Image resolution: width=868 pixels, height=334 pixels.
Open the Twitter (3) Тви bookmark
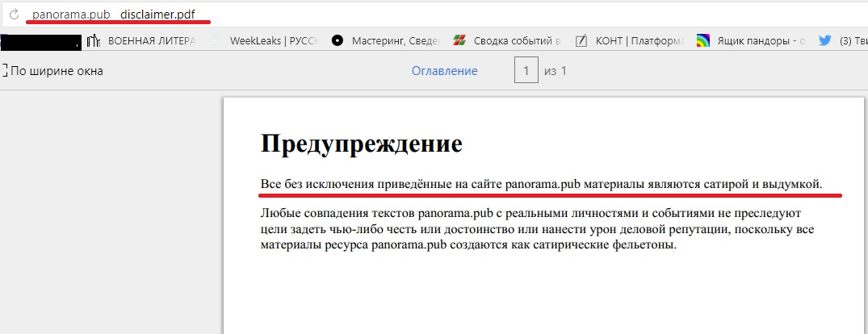coord(853,40)
